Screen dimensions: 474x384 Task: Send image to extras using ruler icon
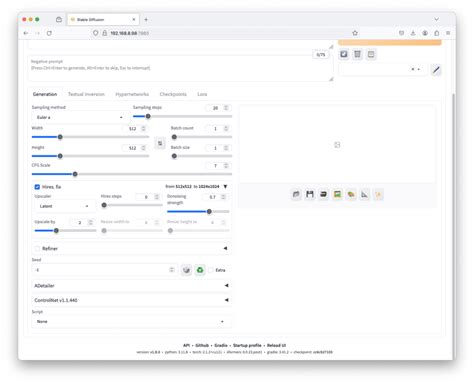coord(365,194)
